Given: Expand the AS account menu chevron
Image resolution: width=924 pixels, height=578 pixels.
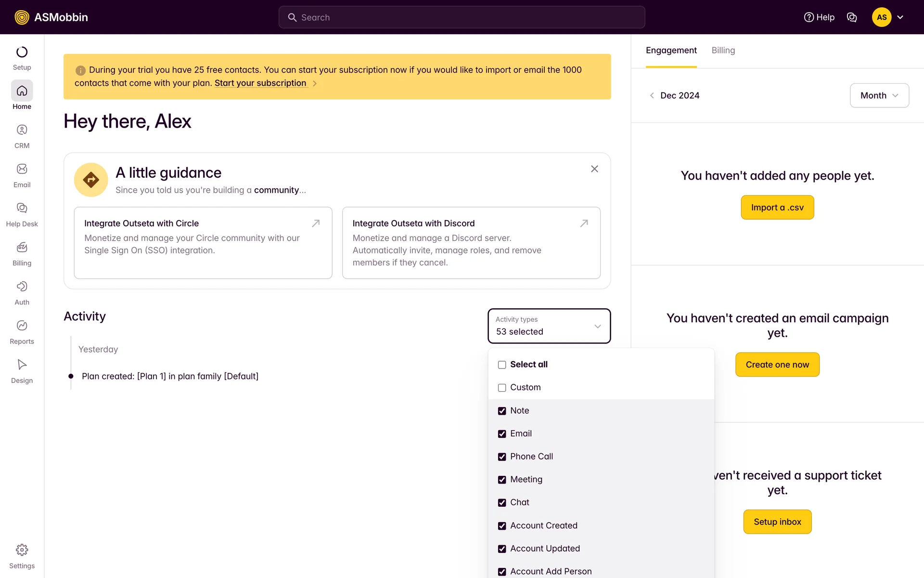Looking at the screenshot, I should point(900,17).
